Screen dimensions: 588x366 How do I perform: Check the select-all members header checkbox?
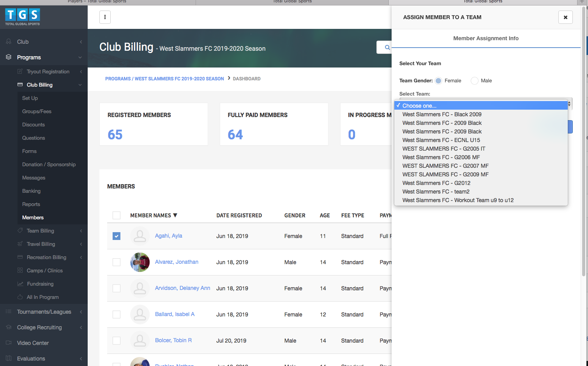point(117,215)
